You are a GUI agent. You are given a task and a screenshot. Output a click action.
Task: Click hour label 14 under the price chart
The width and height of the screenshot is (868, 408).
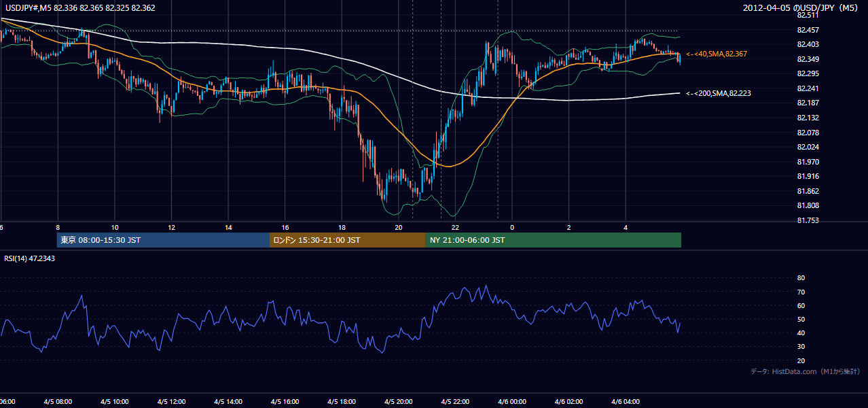[229, 228]
